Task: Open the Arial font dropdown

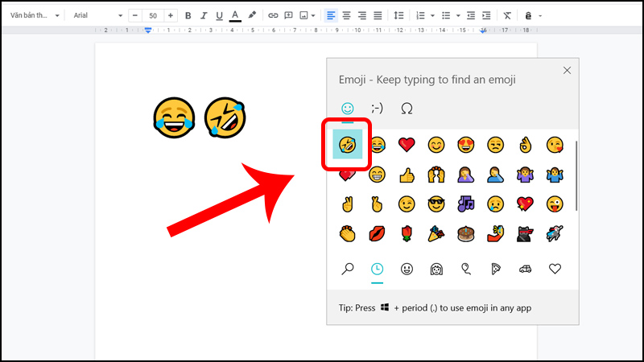Action: [97, 15]
